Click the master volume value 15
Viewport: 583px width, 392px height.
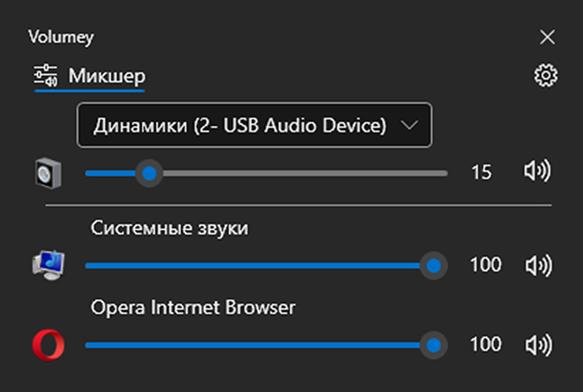481,173
